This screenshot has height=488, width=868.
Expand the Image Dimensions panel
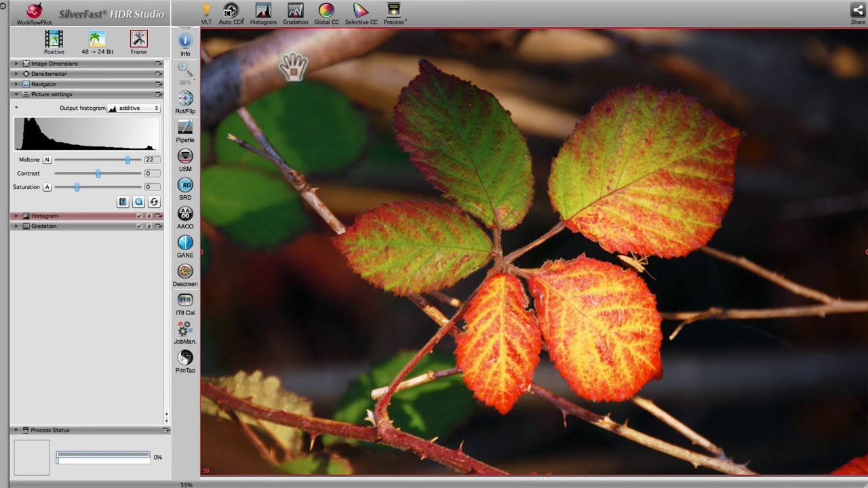[x=16, y=64]
